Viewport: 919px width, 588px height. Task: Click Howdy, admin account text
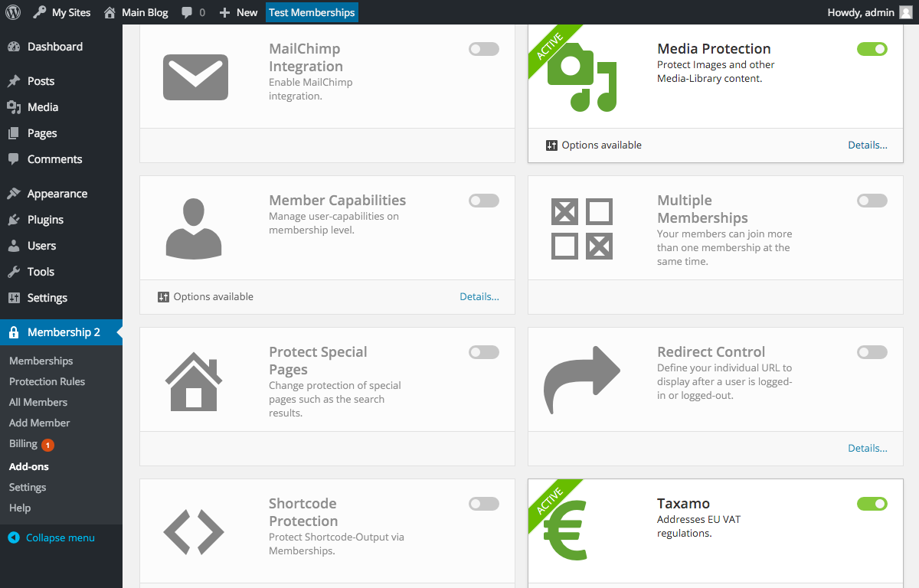click(x=861, y=12)
